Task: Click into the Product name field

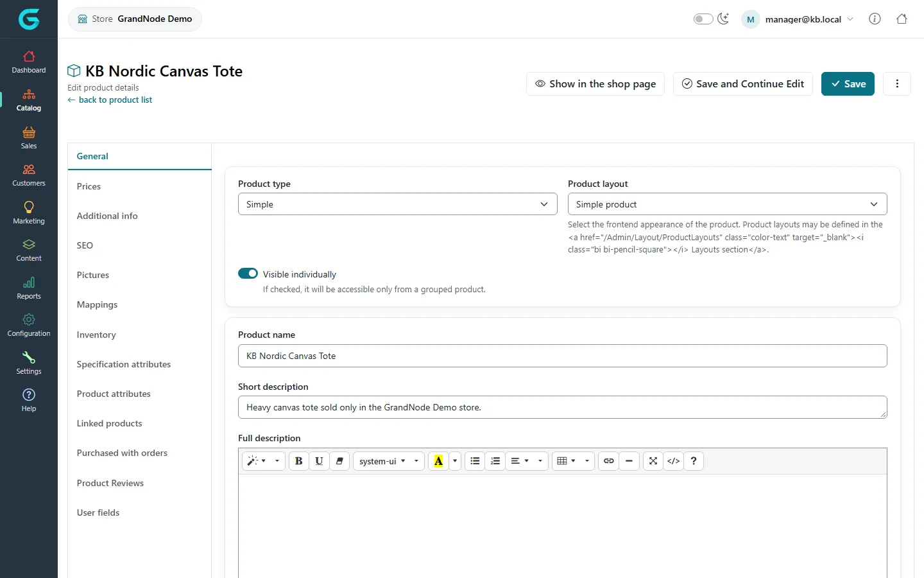Action: [x=563, y=356]
